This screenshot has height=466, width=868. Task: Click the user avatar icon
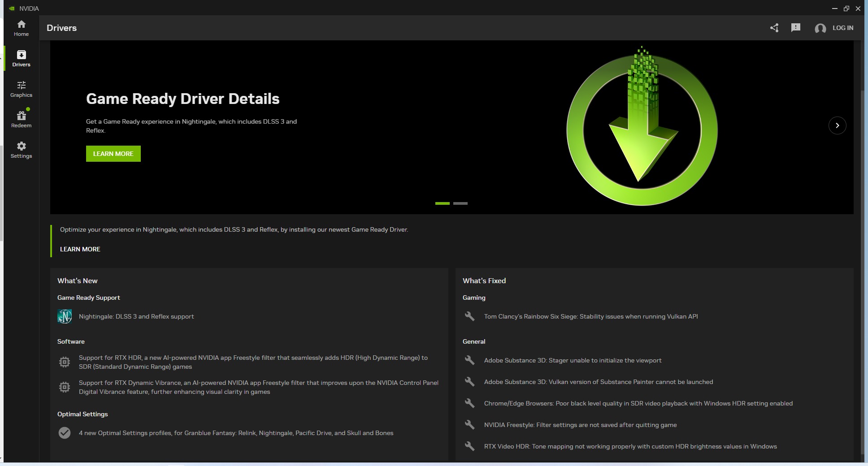tap(820, 28)
